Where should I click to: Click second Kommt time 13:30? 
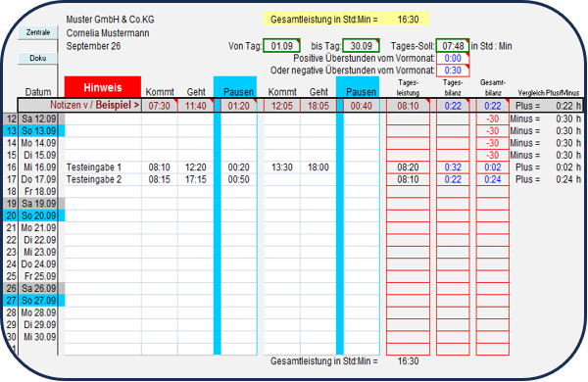[282, 167]
